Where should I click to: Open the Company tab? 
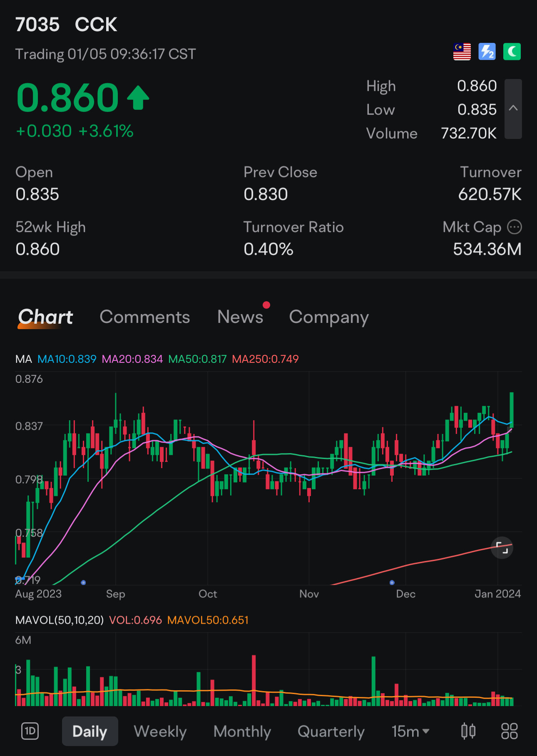[329, 318]
